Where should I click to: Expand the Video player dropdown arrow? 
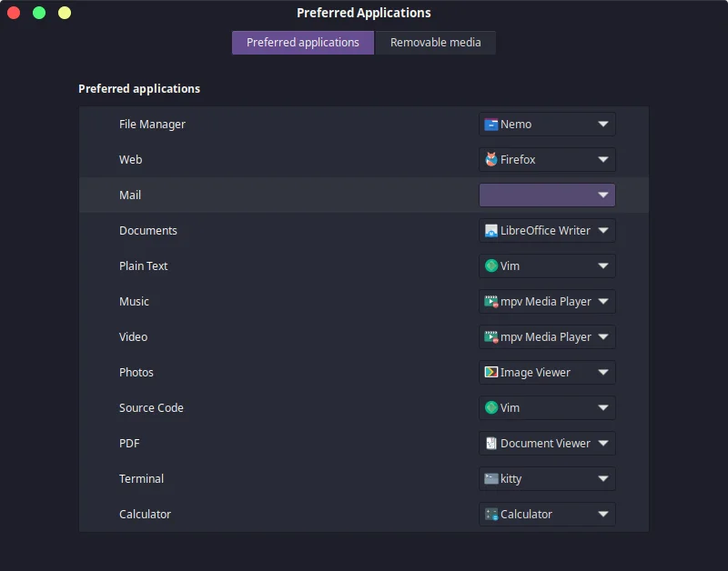tap(603, 336)
